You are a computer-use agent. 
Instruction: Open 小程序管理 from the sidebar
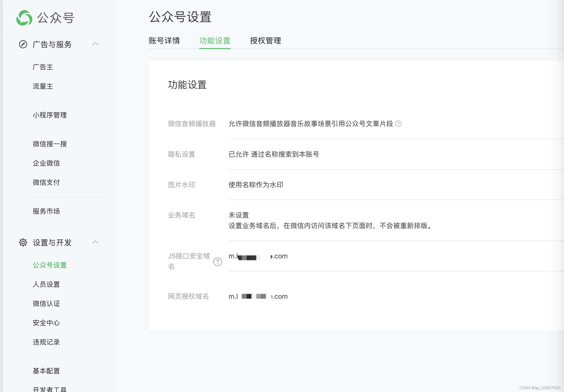pyautogui.click(x=50, y=115)
